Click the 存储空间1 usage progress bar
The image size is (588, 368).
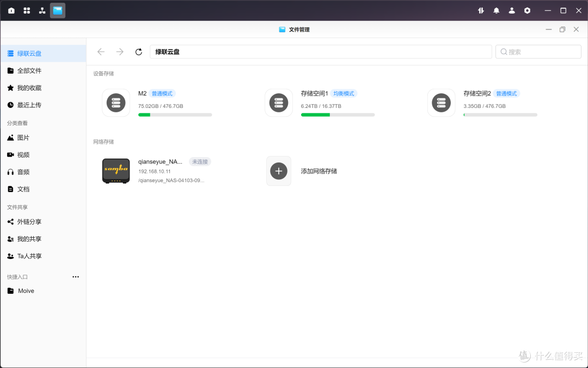(338, 115)
